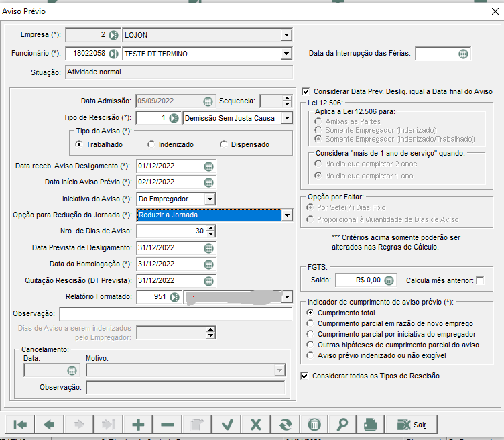Search records with magnifier icon
This screenshot has height=440, width=504.
(342, 425)
